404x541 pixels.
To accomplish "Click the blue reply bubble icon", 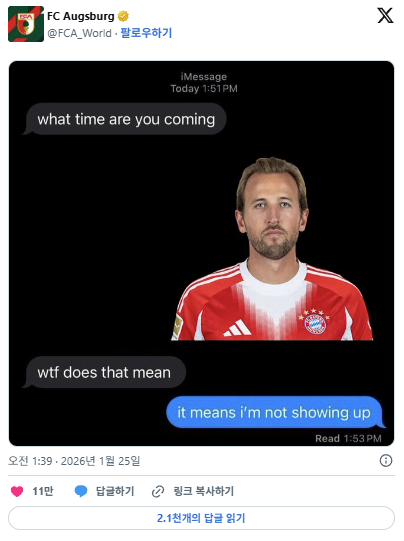I will click(81, 491).
